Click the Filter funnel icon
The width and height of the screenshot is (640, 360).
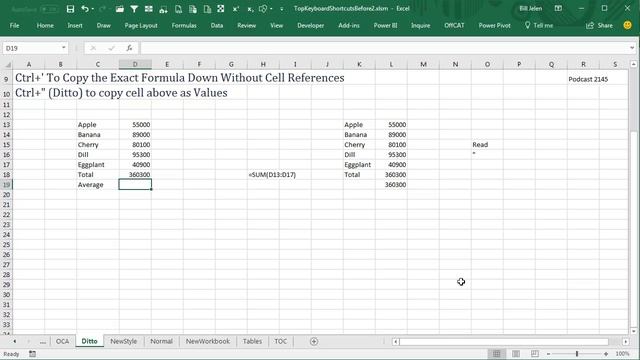click(x=134, y=9)
